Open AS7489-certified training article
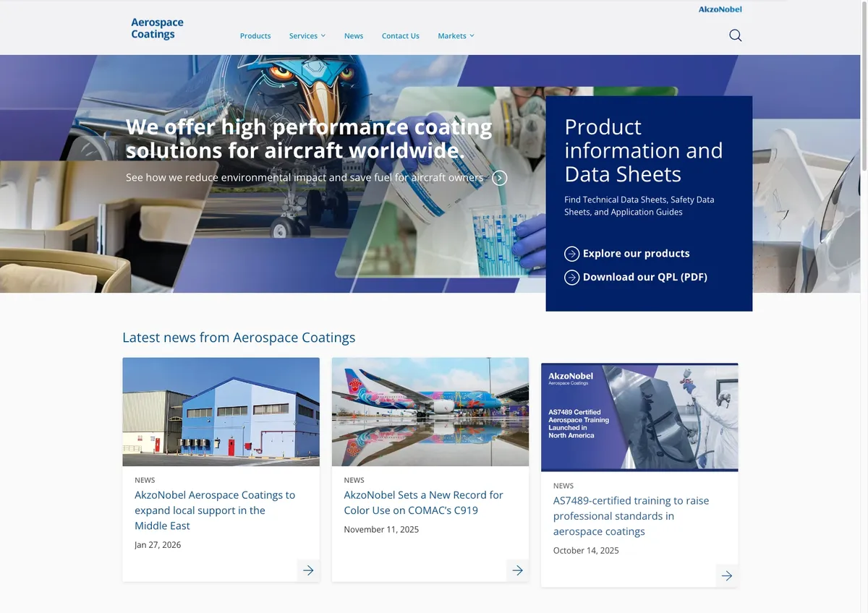 (631, 516)
